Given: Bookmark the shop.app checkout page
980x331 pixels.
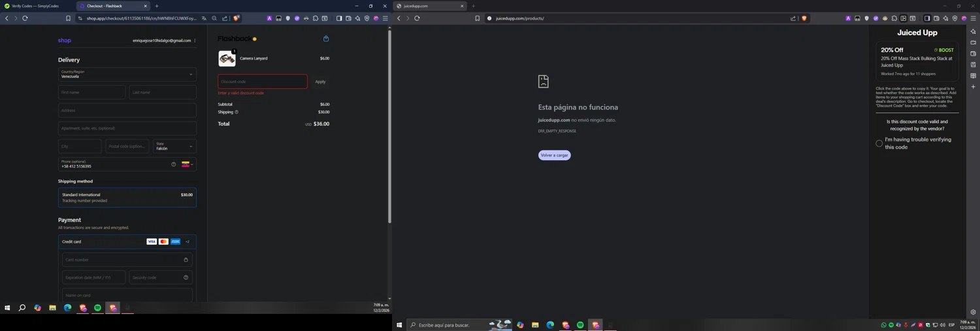Looking at the screenshot, I should coord(68,18).
